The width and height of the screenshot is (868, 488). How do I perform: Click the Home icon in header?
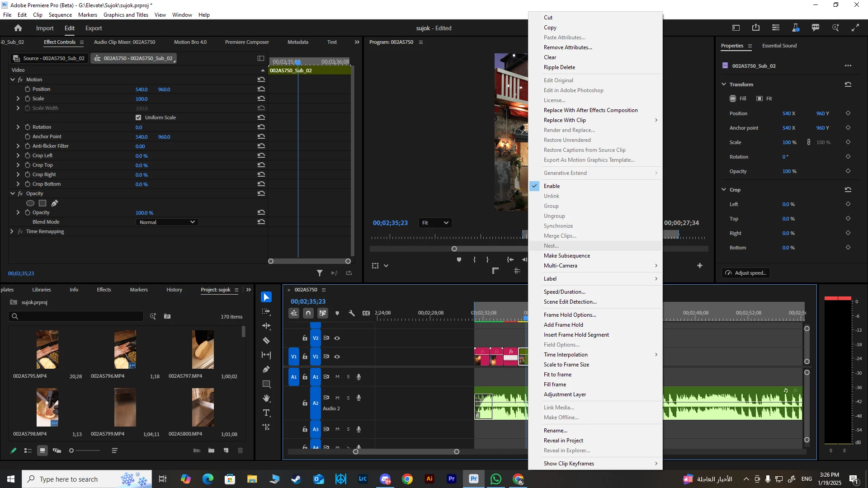pyautogui.click(x=18, y=28)
